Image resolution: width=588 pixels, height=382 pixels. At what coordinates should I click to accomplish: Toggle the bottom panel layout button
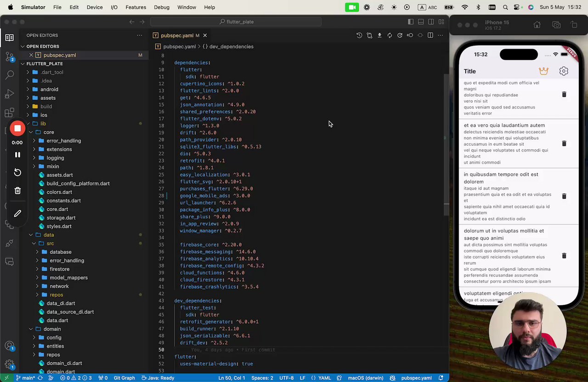pos(421,22)
